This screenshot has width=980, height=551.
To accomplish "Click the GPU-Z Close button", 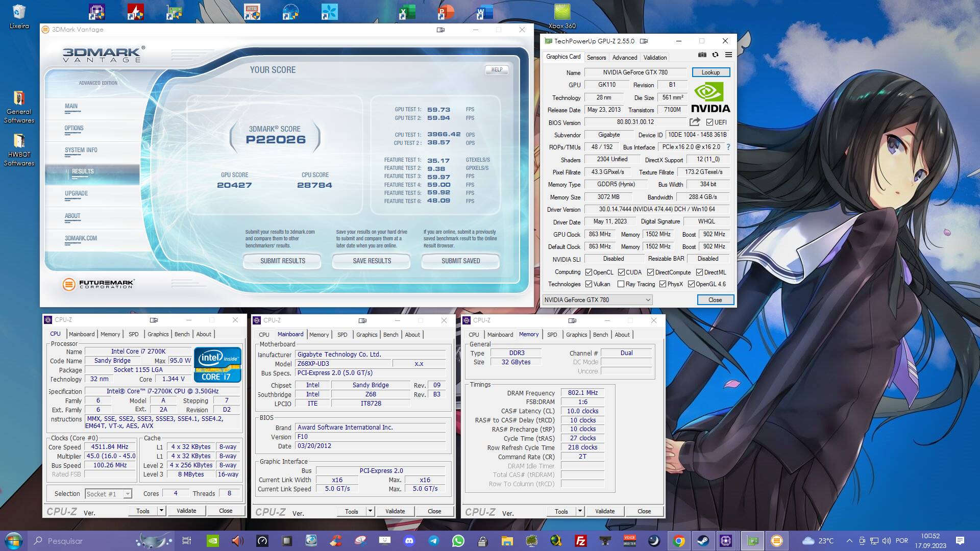I will 715,300.
